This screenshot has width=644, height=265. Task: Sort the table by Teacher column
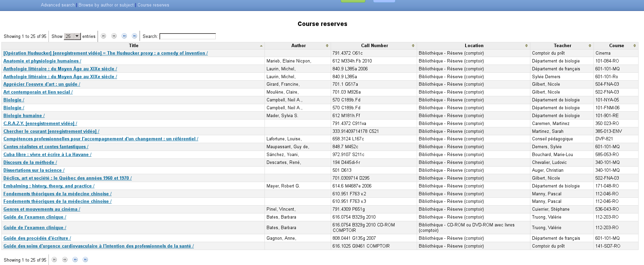[x=562, y=46]
